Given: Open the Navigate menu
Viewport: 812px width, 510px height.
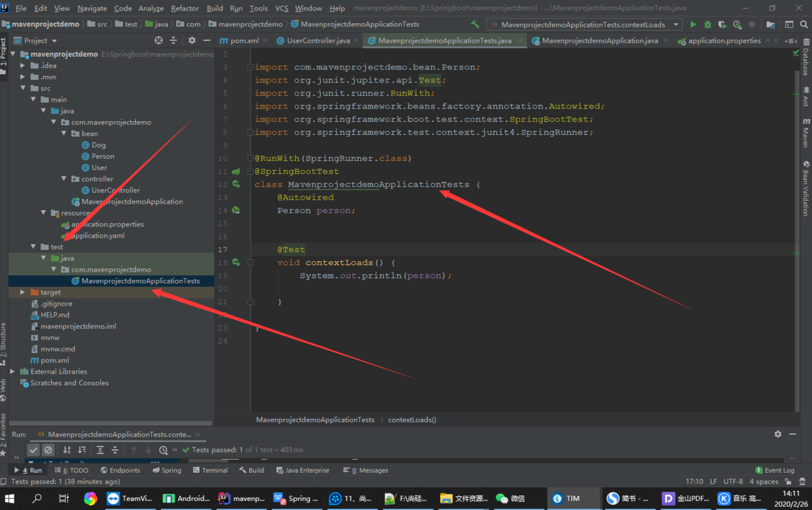Looking at the screenshot, I should (x=92, y=8).
